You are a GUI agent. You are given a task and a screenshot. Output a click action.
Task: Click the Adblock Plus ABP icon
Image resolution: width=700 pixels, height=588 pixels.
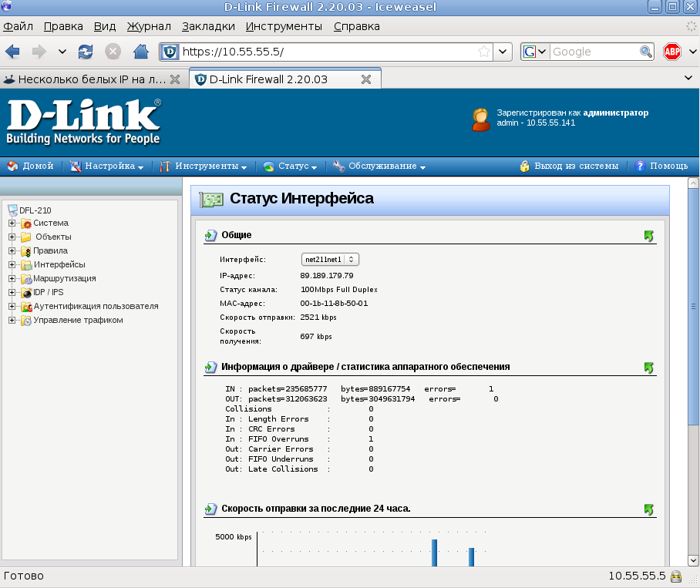672,52
